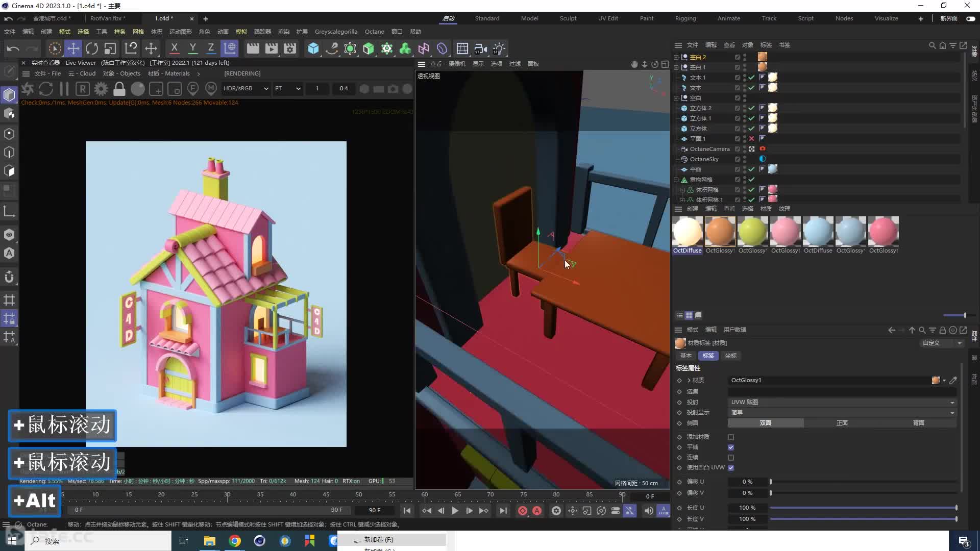The width and height of the screenshot is (980, 551).
Task: Open the 文件 - File menu in Live Viewer
Action: pos(48,73)
